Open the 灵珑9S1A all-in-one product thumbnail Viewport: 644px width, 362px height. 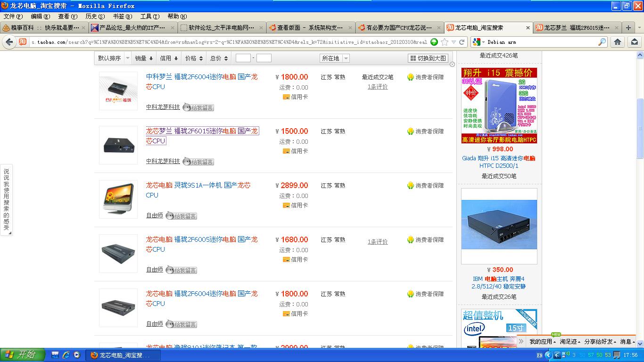tap(118, 199)
